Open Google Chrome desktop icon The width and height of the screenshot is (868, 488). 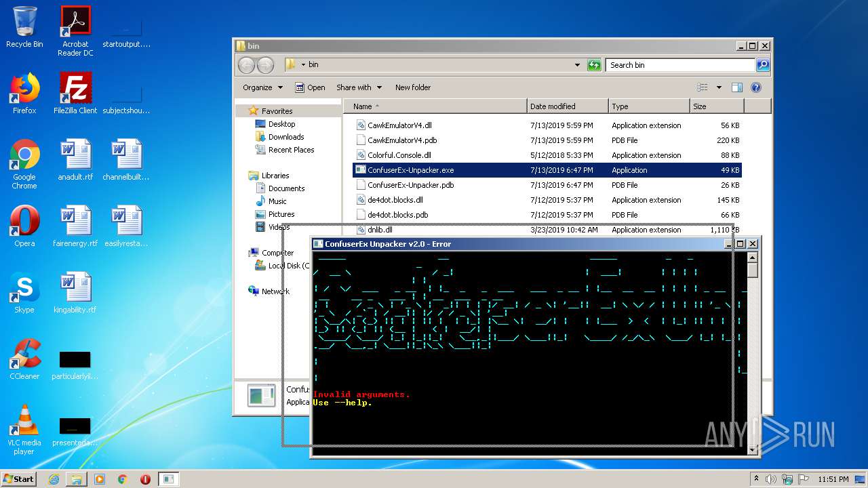tap(24, 164)
